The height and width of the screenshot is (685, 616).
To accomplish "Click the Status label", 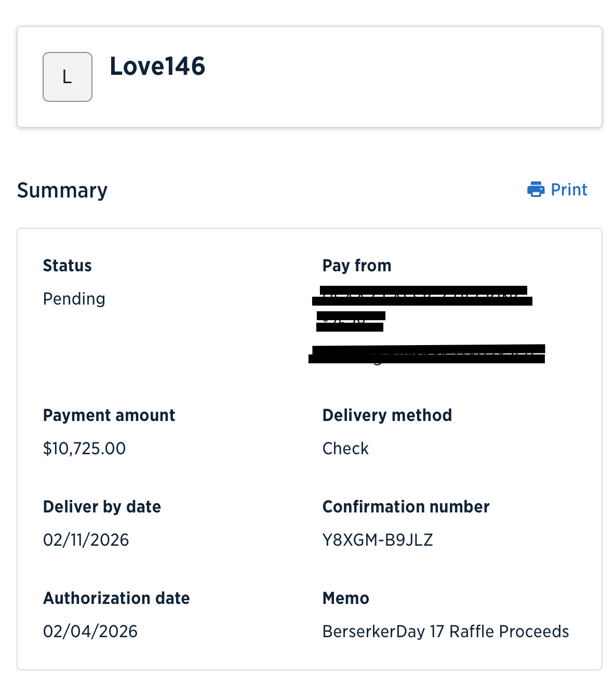I will tap(67, 266).
